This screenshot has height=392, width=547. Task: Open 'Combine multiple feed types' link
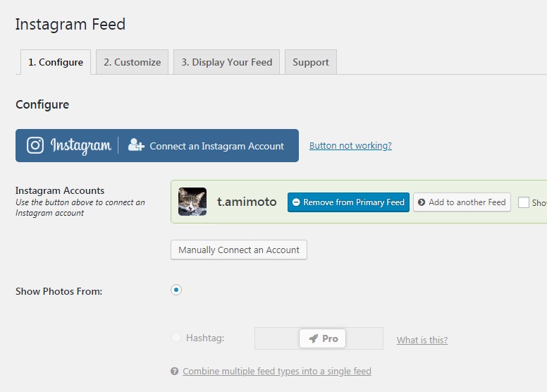pyautogui.click(x=276, y=371)
